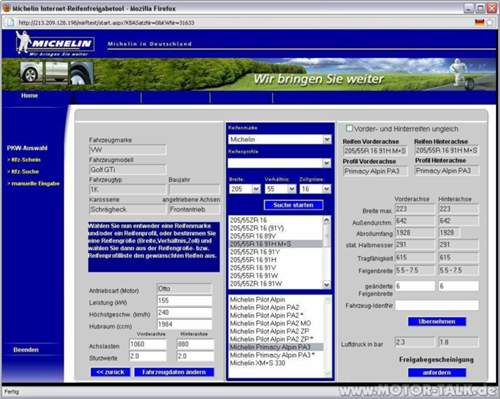The height and width of the screenshot is (399, 500).
Task: Click the Firefox icon in title bar
Action: (7, 8)
